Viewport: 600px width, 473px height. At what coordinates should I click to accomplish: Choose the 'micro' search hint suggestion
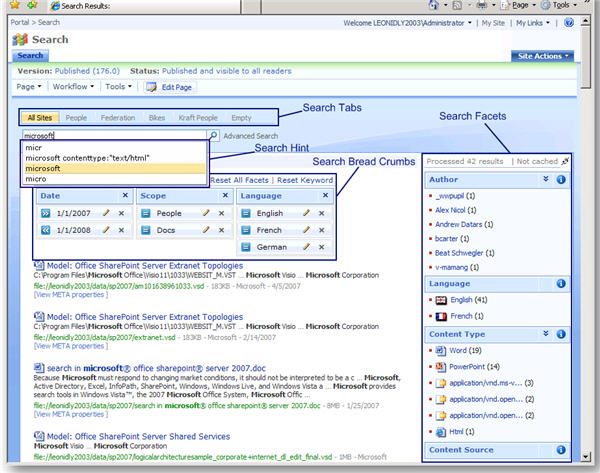tap(36, 179)
